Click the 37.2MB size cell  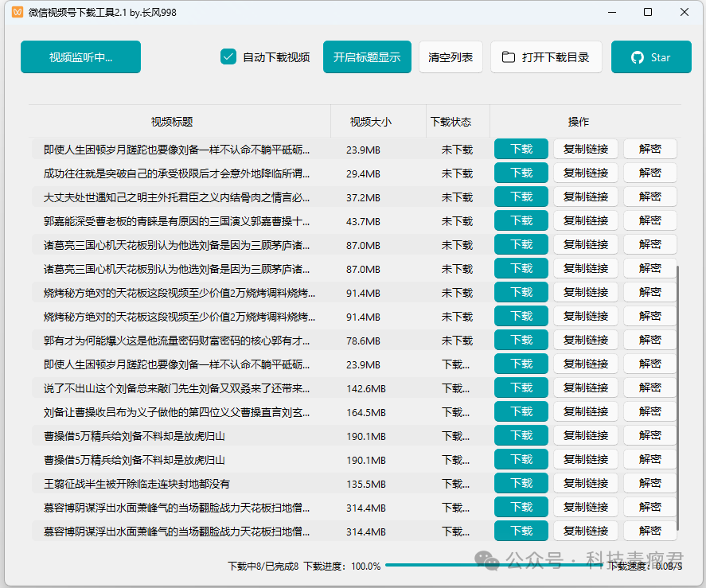point(363,197)
